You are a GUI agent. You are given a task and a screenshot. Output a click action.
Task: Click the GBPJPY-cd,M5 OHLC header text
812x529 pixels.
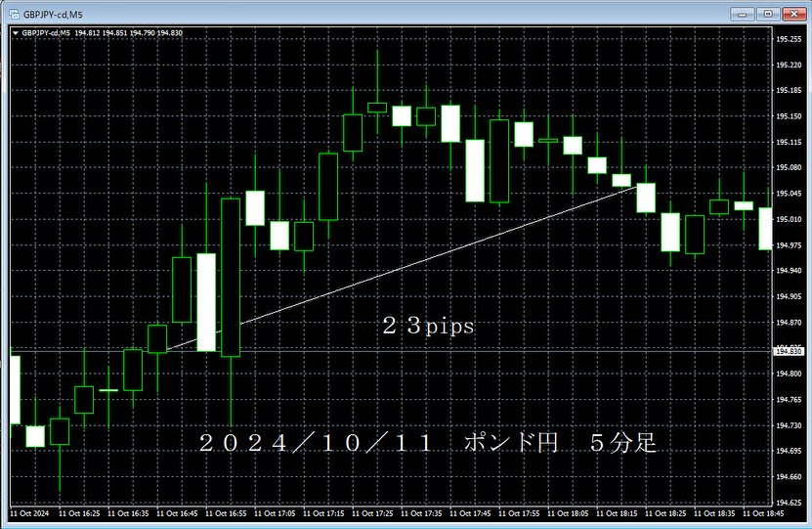(102, 33)
